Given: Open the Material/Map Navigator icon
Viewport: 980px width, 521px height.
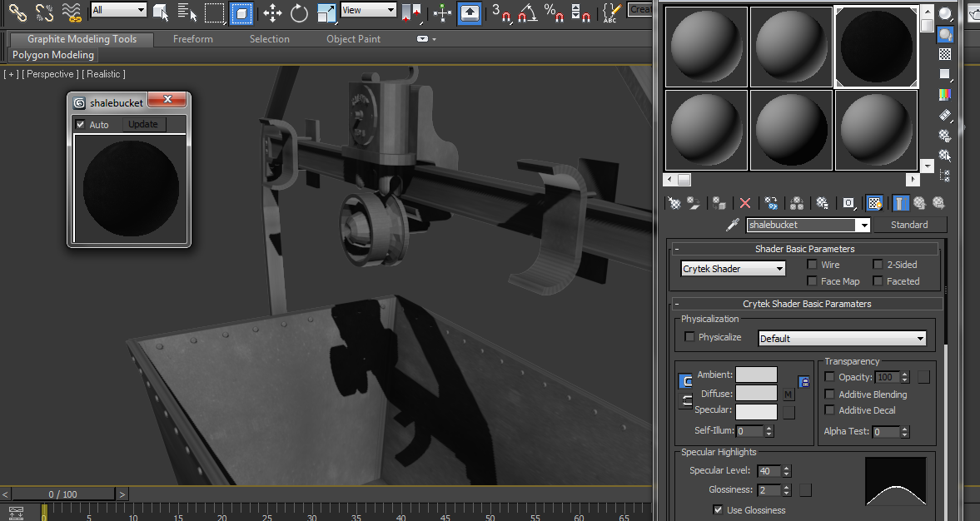Looking at the screenshot, I should tap(945, 176).
